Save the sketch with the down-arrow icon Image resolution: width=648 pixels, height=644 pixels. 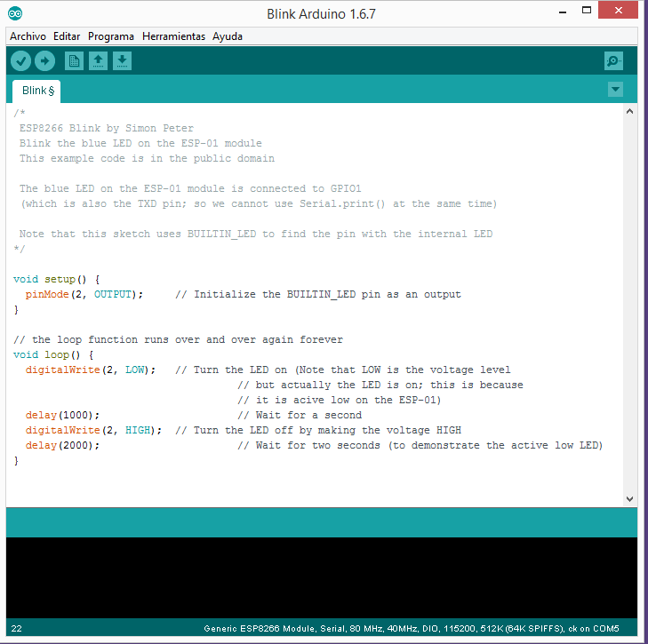click(122, 61)
